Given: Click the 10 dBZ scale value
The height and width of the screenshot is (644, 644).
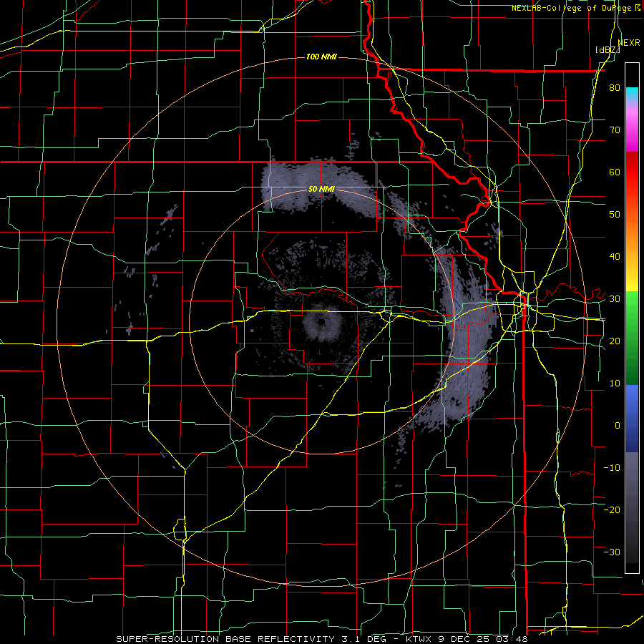Looking at the screenshot, I should [615, 384].
